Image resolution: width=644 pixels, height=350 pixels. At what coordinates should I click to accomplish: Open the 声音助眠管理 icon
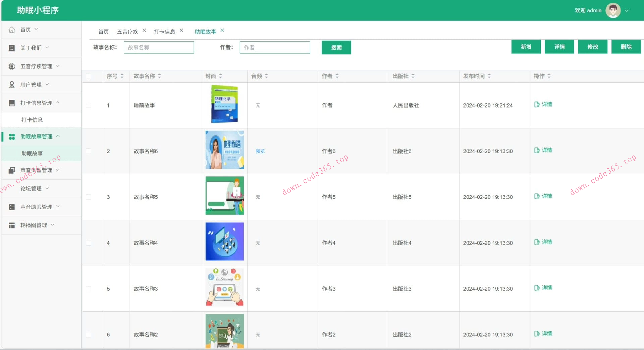pyautogui.click(x=12, y=207)
